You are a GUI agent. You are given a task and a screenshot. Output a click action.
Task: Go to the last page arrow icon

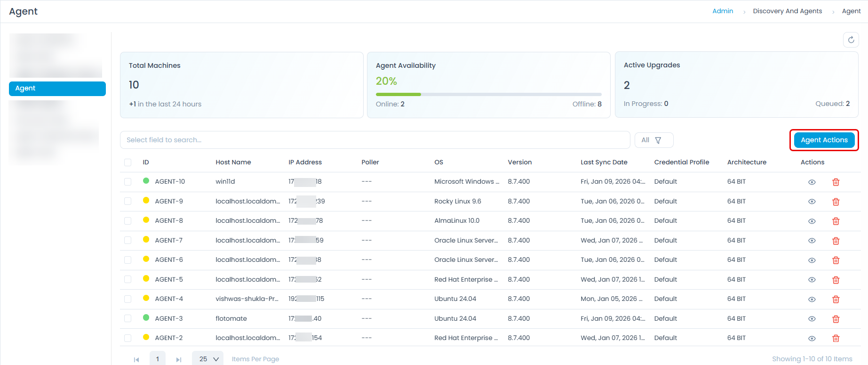[x=179, y=359]
